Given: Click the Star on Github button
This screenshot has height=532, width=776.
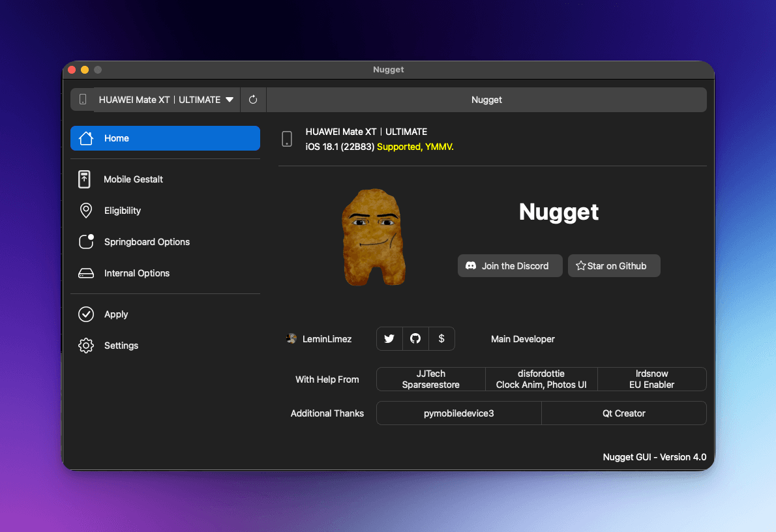Looking at the screenshot, I should 614,266.
